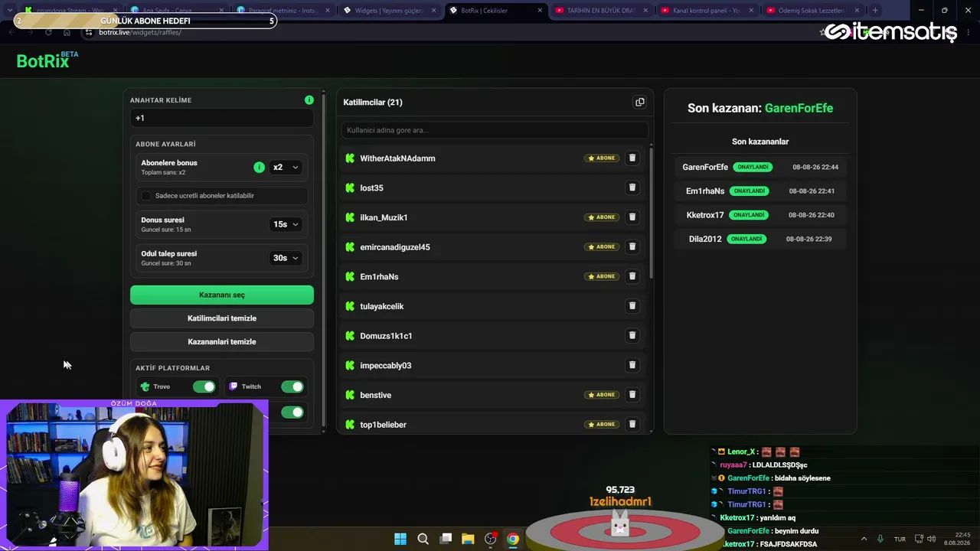Open the Windows Start menu
Image resolution: width=980 pixels, height=551 pixels.
[x=400, y=539]
